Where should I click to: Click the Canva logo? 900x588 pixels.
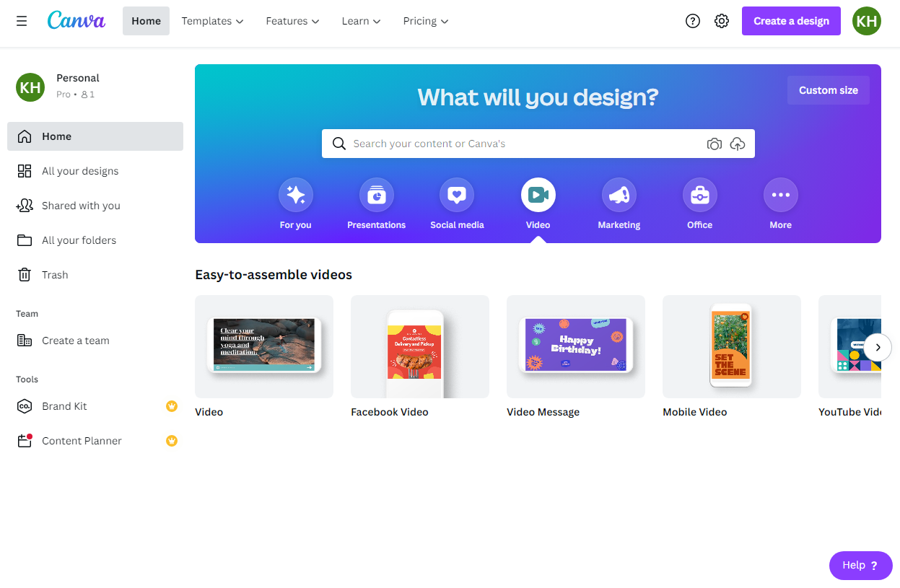point(77,20)
